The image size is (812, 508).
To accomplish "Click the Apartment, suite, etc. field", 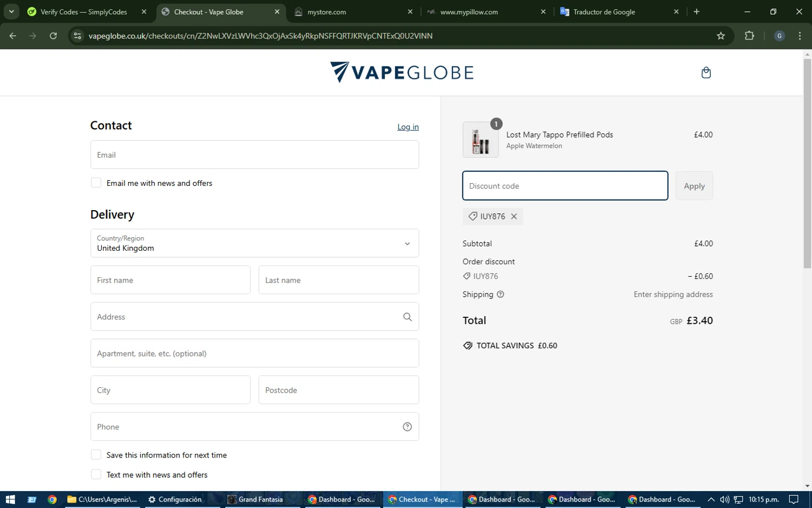I will pos(254,353).
